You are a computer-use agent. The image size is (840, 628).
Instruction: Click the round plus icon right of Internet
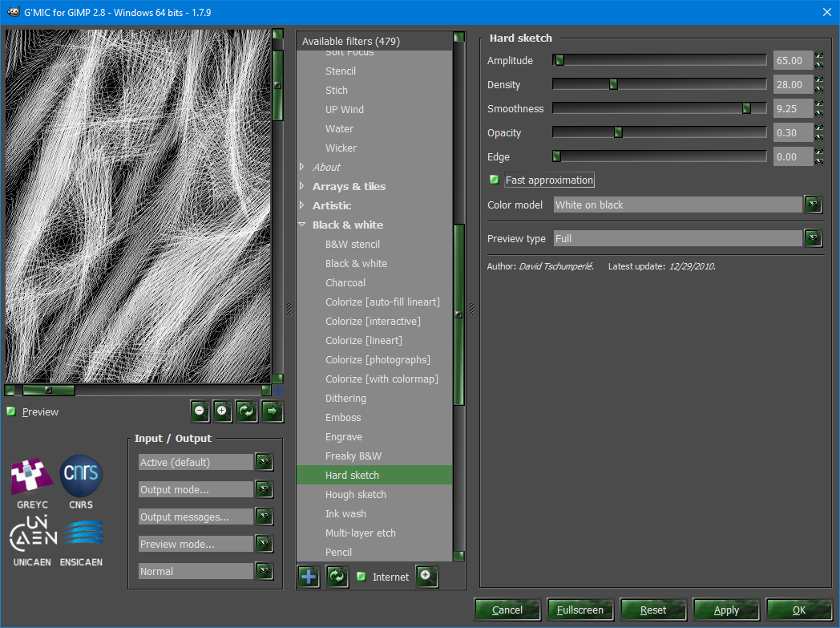pos(426,577)
